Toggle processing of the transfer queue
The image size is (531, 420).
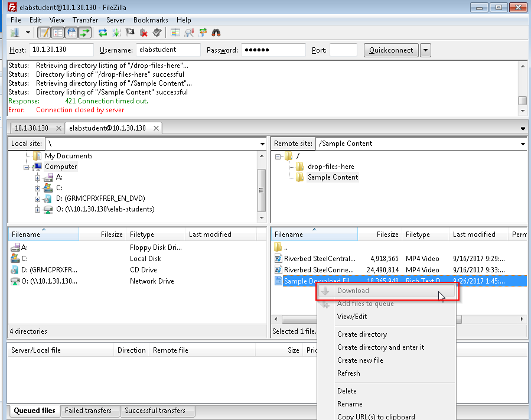116,33
